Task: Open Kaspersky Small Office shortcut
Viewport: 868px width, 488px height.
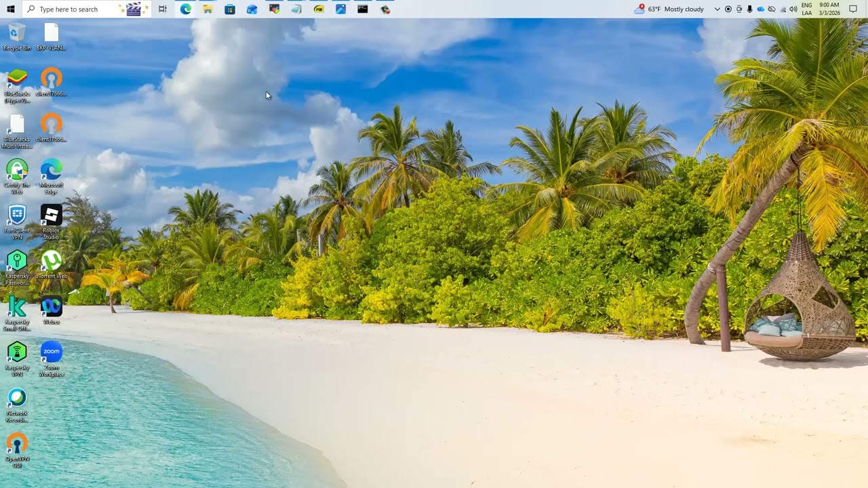Action: [17, 314]
